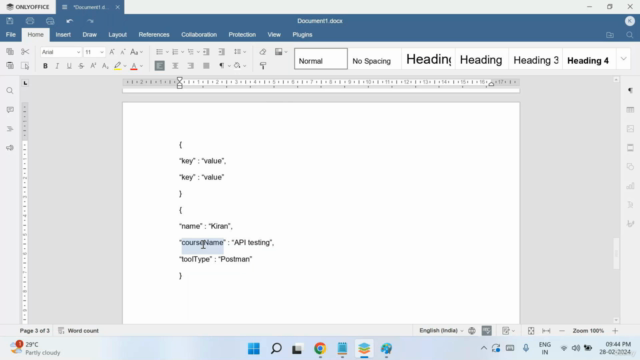The image size is (640, 360).
Task: Open paragraph settings in right sidebar
Action: [x=630, y=91]
